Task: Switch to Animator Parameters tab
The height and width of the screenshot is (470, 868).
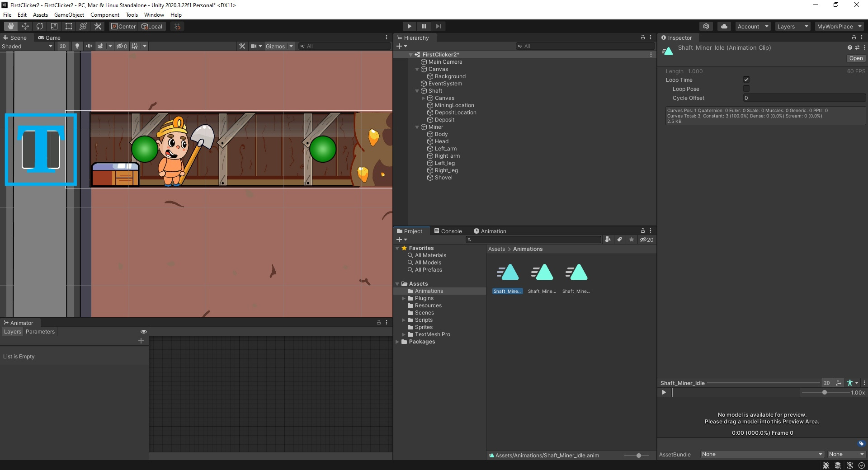Action: pos(40,331)
